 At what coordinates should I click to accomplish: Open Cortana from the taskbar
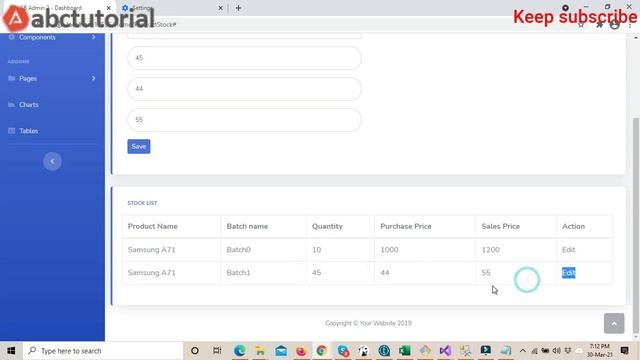[195, 351]
